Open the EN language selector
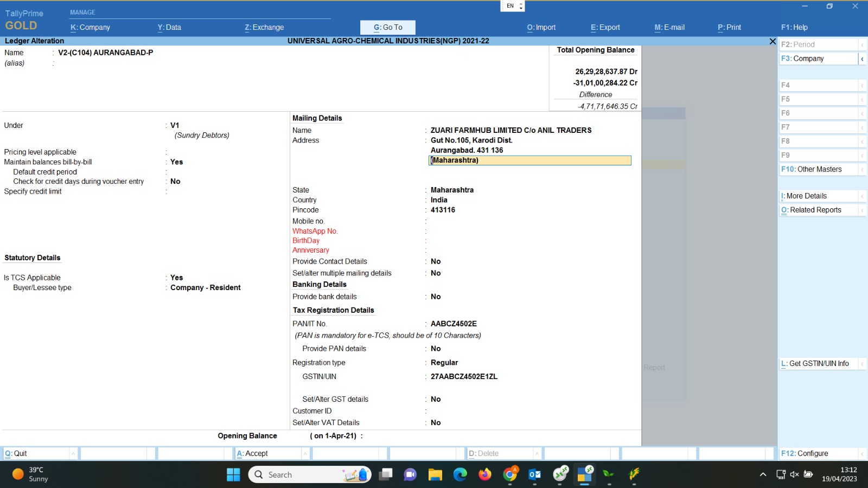 pyautogui.click(x=512, y=6)
